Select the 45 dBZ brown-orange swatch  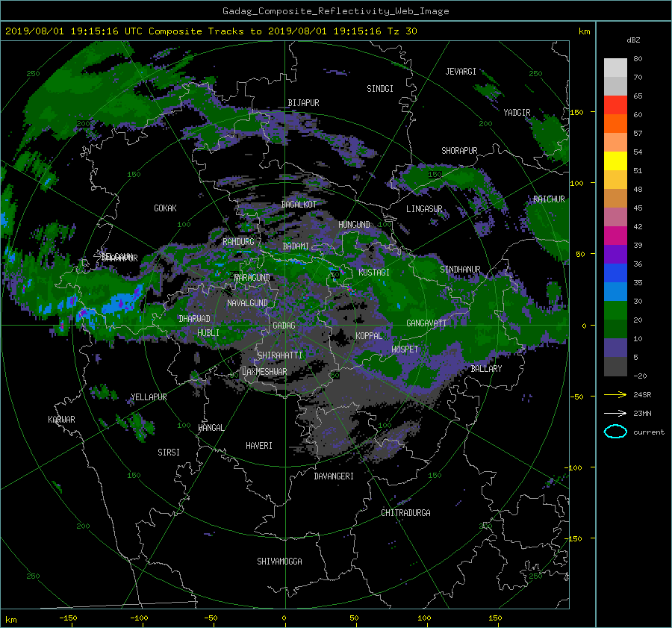pos(615,198)
